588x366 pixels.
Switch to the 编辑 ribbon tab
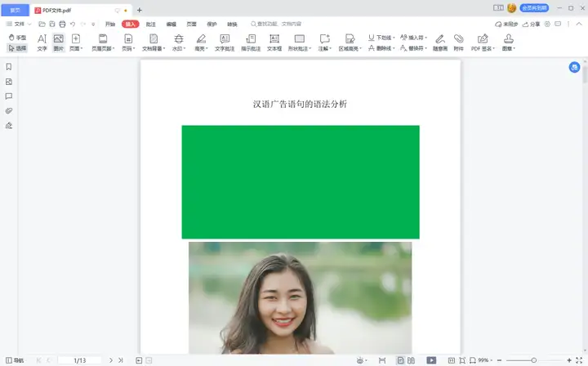(x=171, y=24)
